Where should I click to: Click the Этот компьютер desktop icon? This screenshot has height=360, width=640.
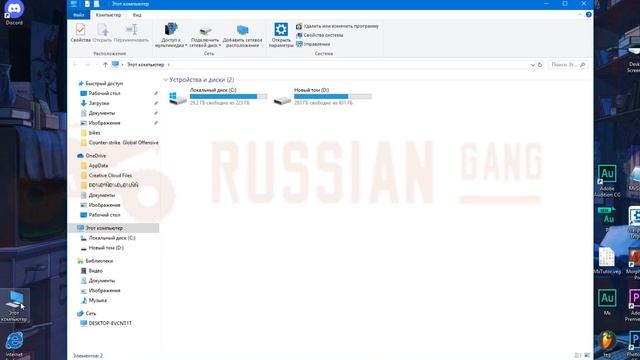[x=15, y=306]
